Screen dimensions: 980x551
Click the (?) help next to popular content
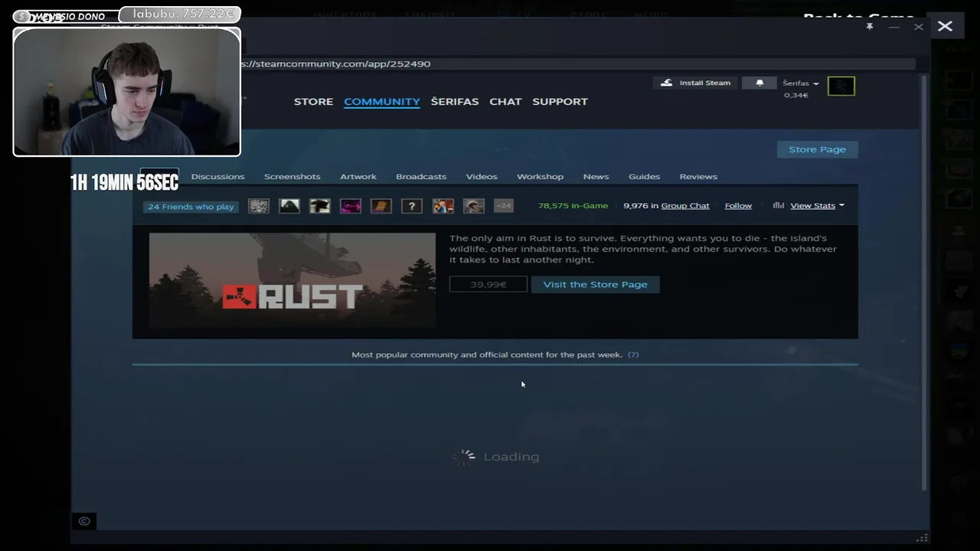pyautogui.click(x=633, y=354)
